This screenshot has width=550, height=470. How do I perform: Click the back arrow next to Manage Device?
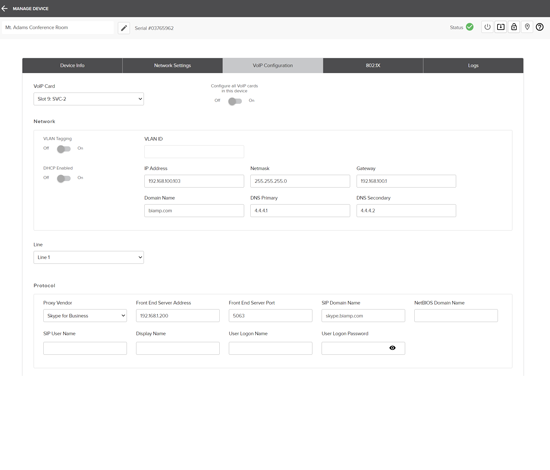coord(5,8)
